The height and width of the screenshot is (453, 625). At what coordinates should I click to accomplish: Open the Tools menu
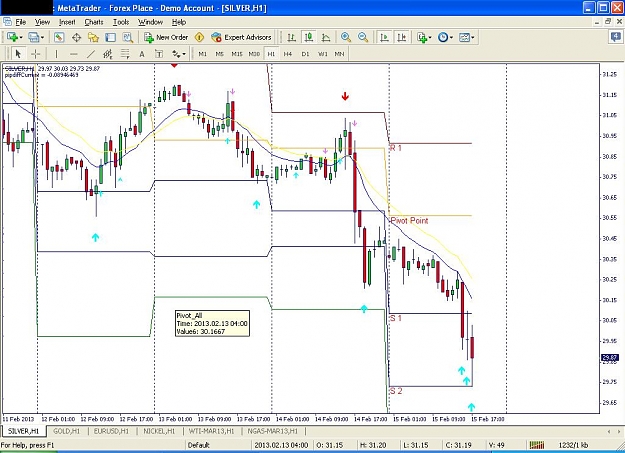[121, 22]
